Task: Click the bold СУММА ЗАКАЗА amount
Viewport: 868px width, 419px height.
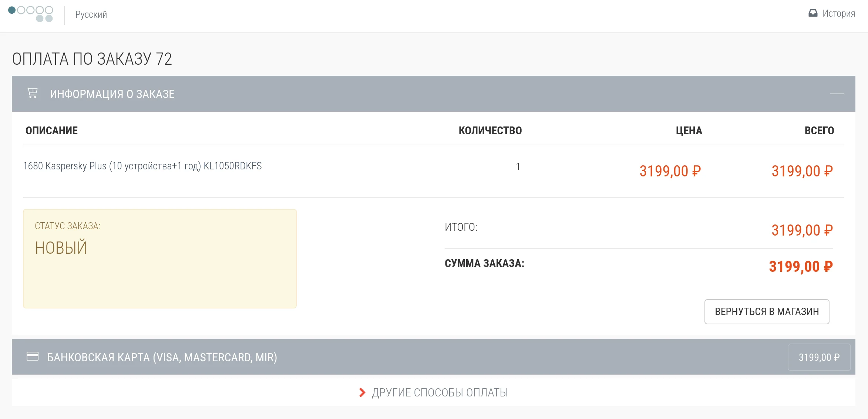Action: click(x=801, y=266)
